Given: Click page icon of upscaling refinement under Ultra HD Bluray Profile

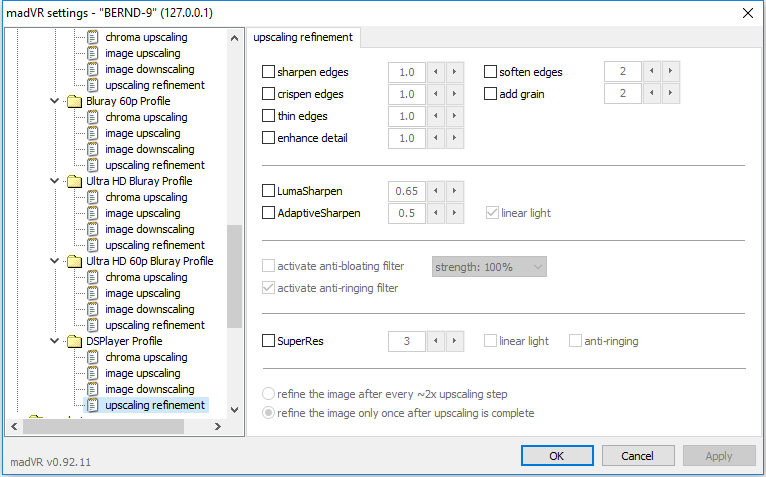Looking at the screenshot, I should pyautogui.click(x=92, y=245).
